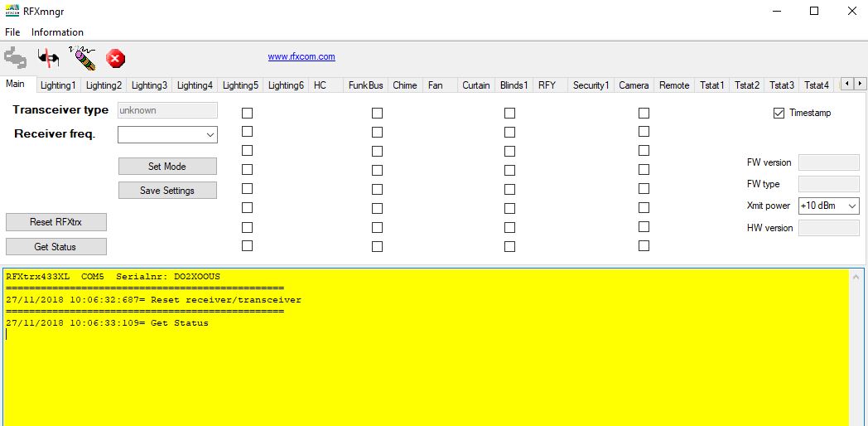Viewport: 868px width, 426px height.
Task: Select the Security1 tab
Action: (591, 85)
